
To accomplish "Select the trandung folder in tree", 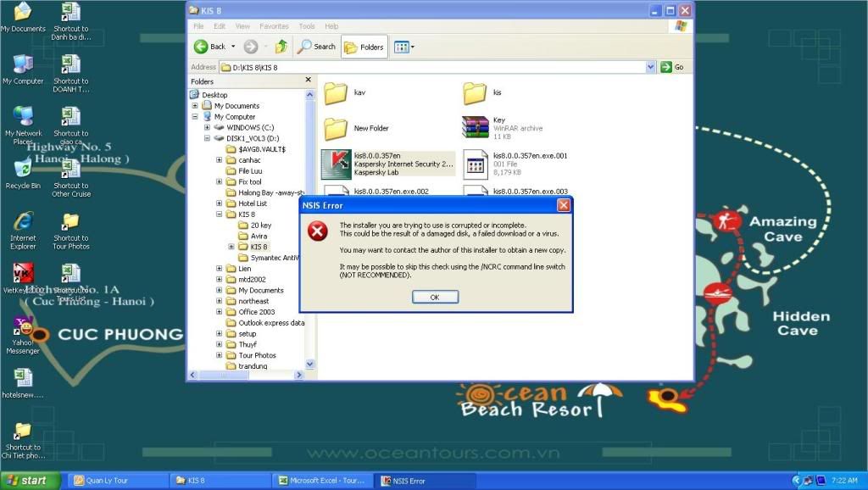I will [x=253, y=366].
